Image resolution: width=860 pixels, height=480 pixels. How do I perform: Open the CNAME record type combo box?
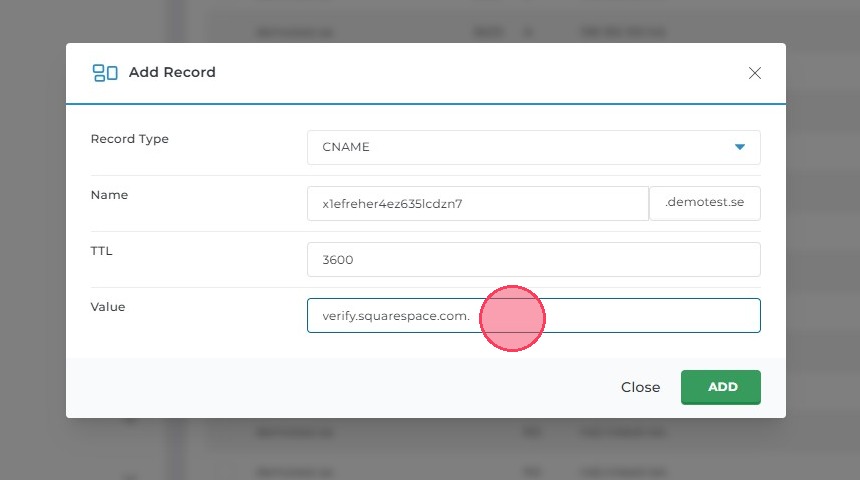[x=533, y=147]
